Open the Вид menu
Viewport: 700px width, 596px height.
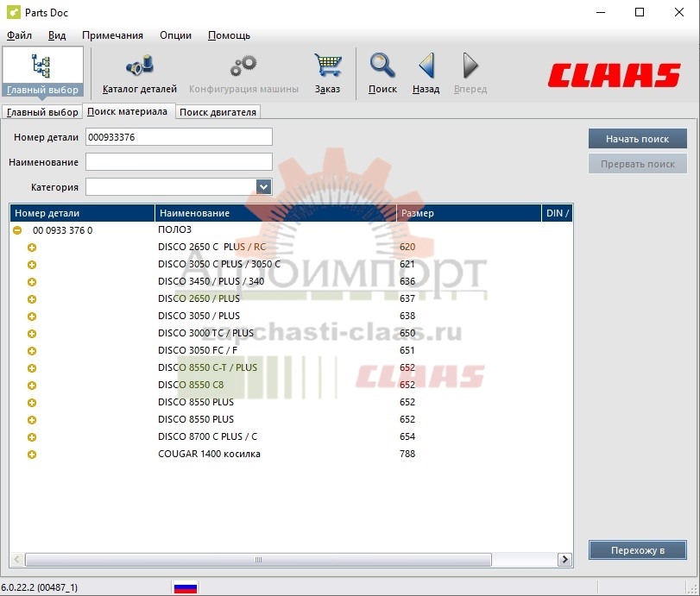point(57,35)
